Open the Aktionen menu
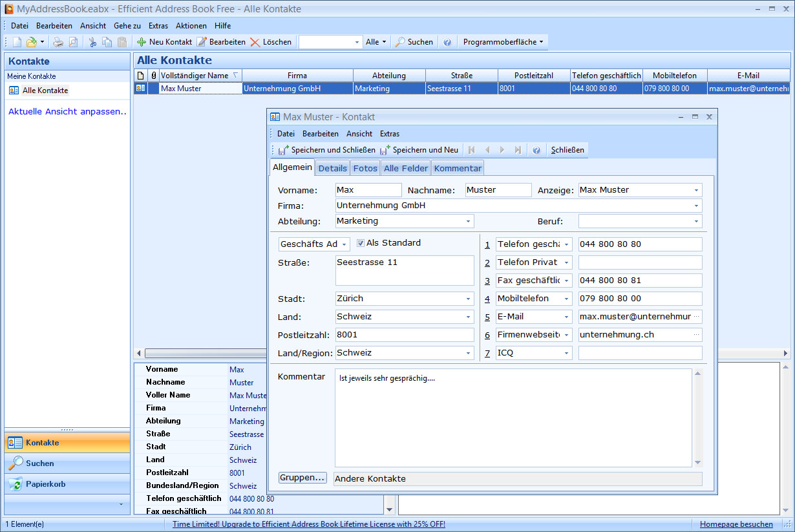 click(191, 26)
